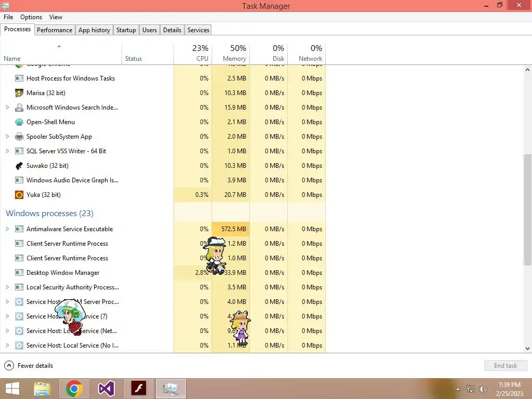This screenshot has width=532, height=399.
Task: Expand the SQL Server VSS Writer row
Action: point(7,151)
